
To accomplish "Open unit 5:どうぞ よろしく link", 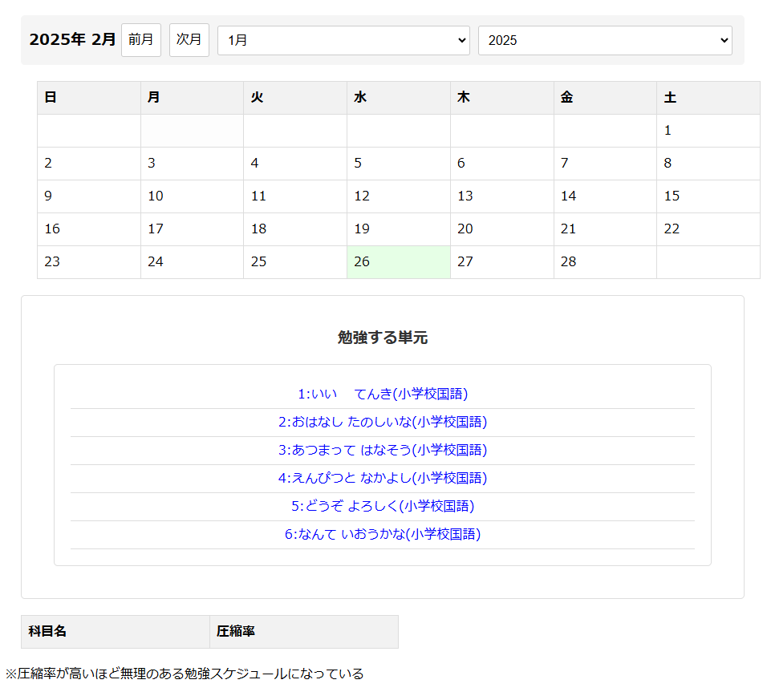I will [x=383, y=506].
